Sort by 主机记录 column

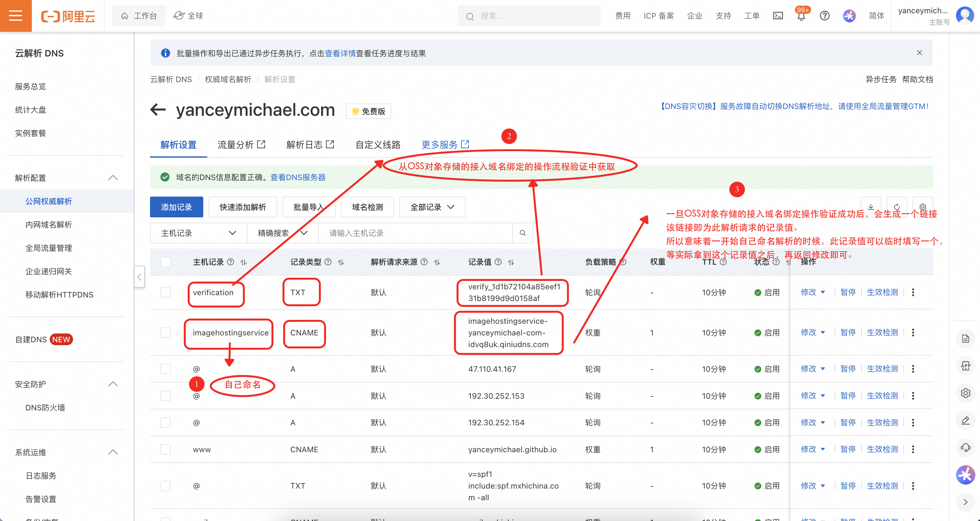click(244, 262)
